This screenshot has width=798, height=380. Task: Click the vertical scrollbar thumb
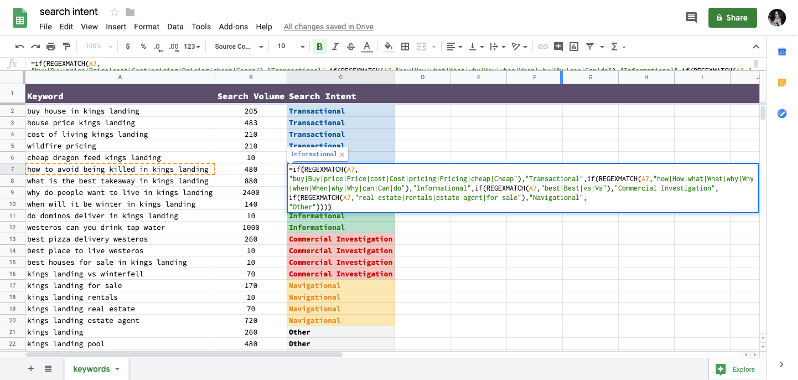tap(762, 113)
